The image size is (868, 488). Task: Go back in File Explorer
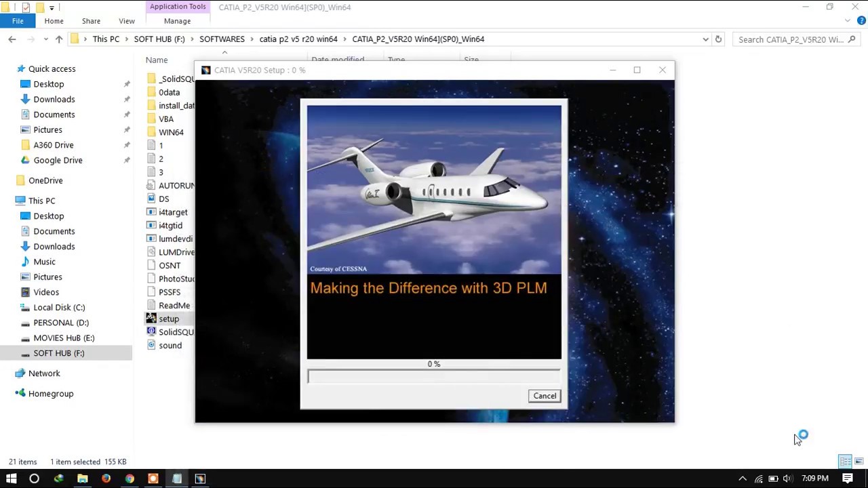(x=12, y=39)
